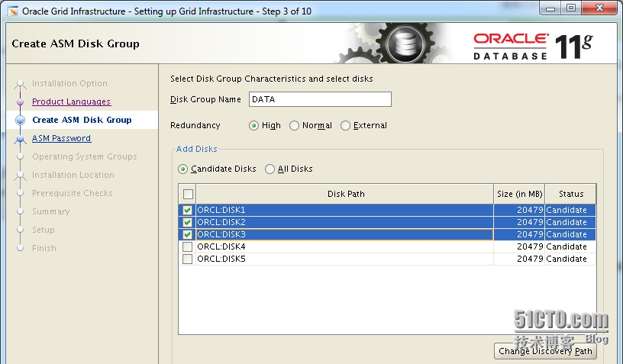Select Normal redundancy option
This screenshot has width=623, height=364.
coord(295,125)
